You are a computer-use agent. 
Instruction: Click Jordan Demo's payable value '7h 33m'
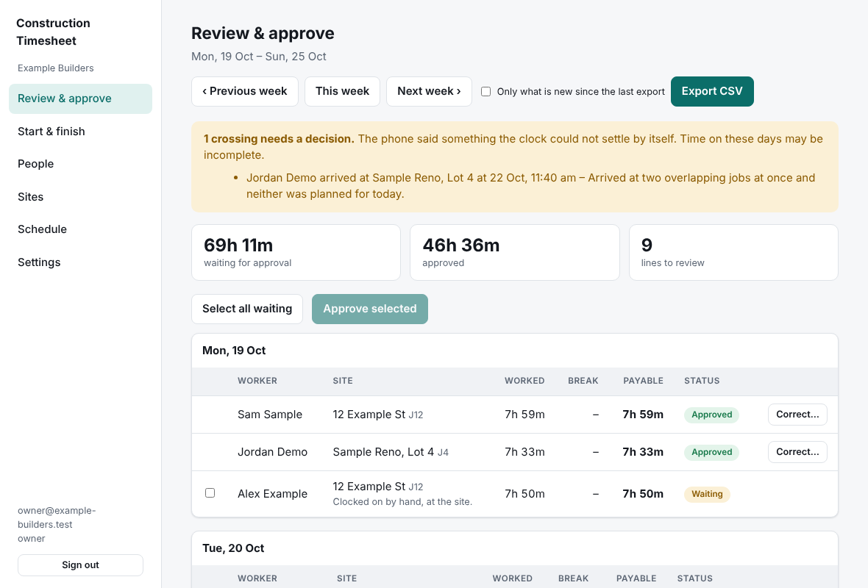click(643, 453)
